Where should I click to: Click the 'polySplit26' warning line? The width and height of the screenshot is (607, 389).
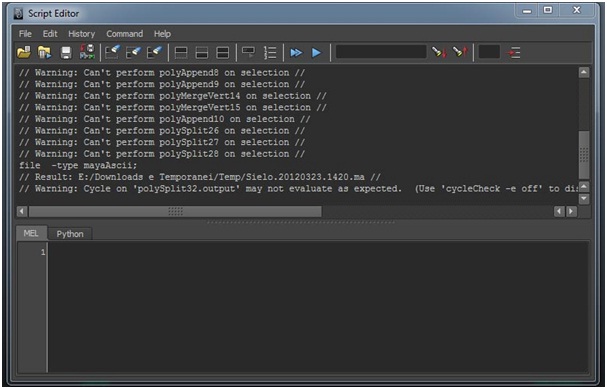click(x=162, y=131)
